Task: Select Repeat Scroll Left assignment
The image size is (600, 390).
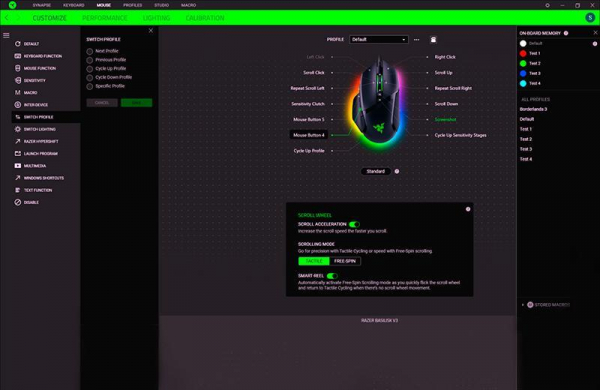Action: pyautogui.click(x=307, y=88)
